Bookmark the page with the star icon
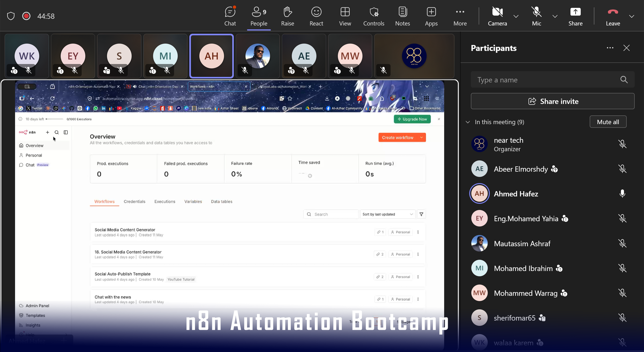 pyautogui.click(x=290, y=99)
